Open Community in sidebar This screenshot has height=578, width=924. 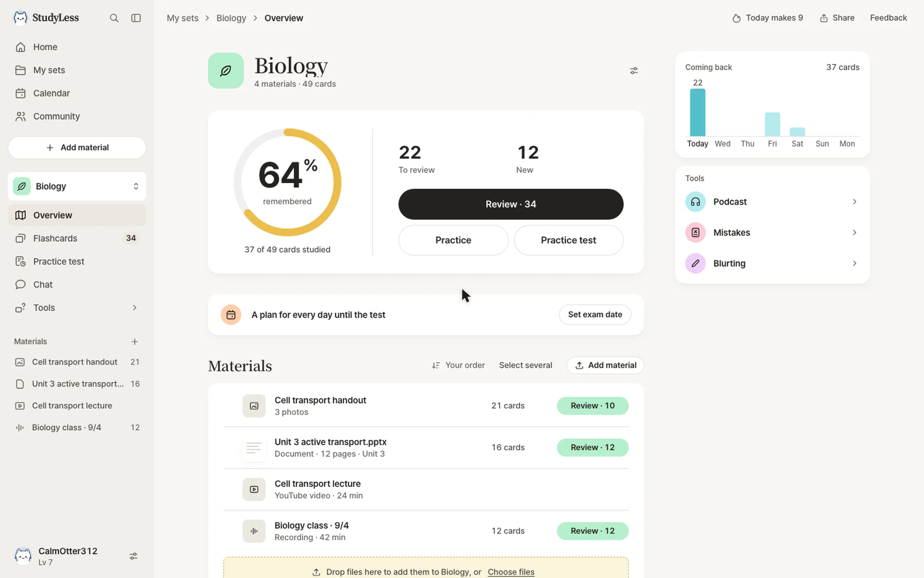point(77,116)
